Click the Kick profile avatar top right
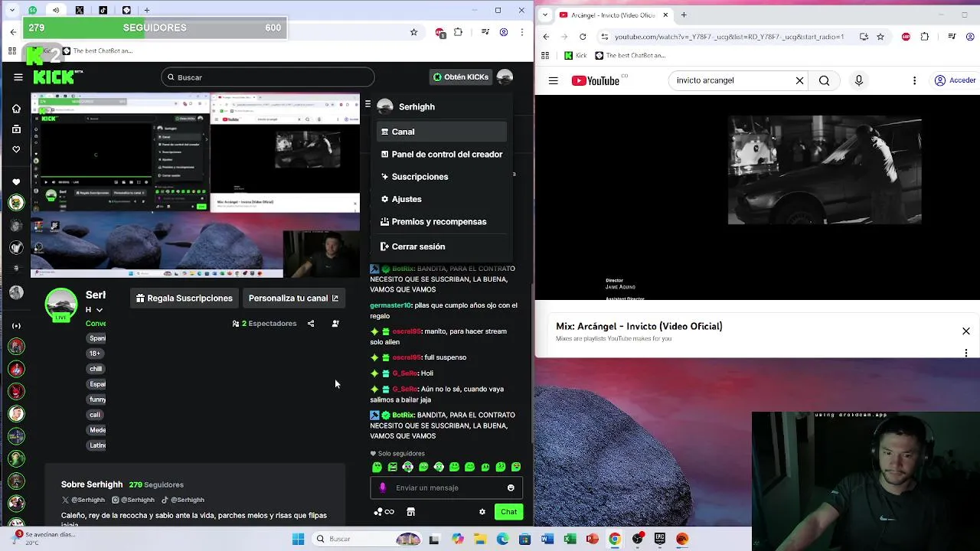This screenshot has width=980, height=551. click(x=505, y=77)
